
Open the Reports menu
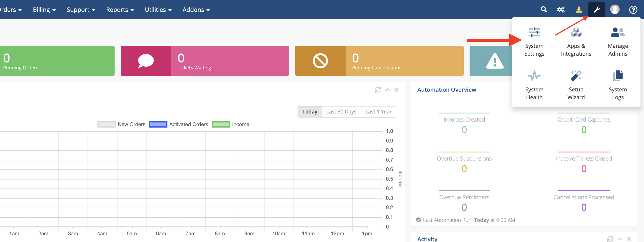120,10
